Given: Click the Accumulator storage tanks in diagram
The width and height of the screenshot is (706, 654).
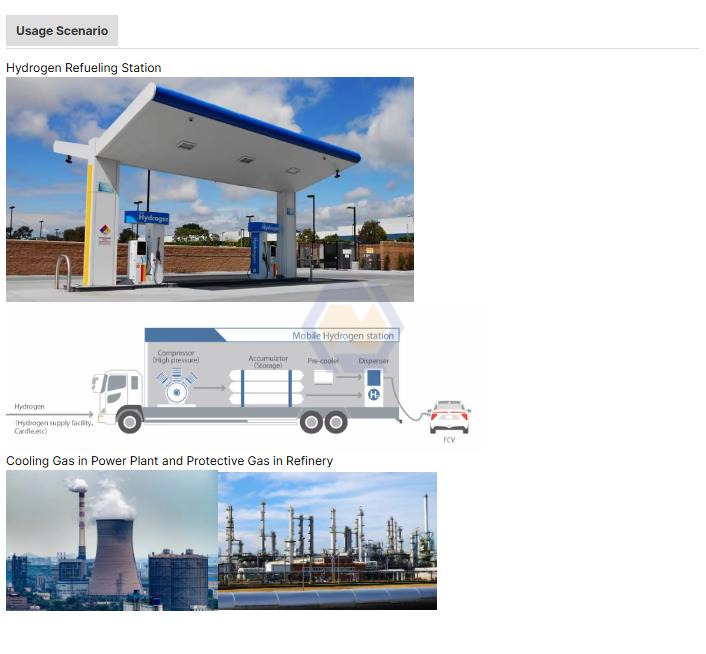Looking at the screenshot, I should (266, 387).
